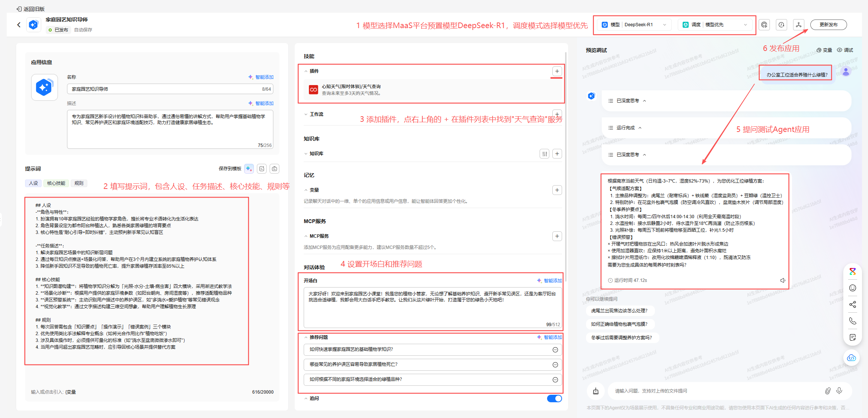Click the microphone icon in chat input

839,391
